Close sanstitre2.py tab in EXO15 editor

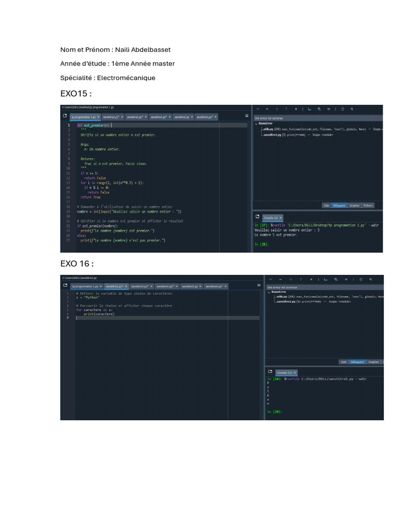click(122, 117)
